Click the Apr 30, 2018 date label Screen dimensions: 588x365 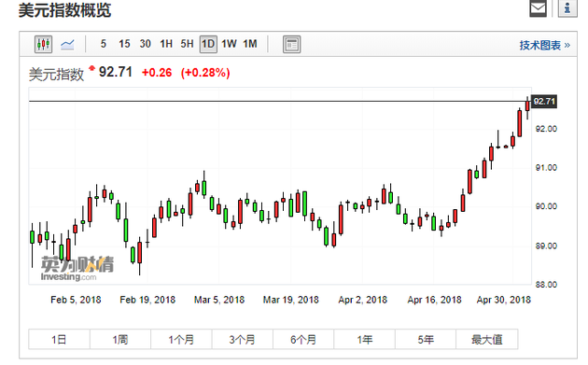click(x=504, y=300)
